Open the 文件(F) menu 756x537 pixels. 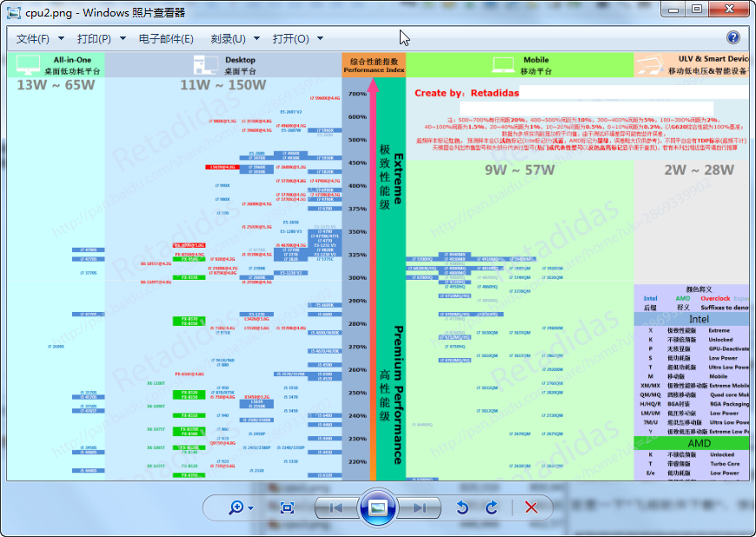[40, 39]
